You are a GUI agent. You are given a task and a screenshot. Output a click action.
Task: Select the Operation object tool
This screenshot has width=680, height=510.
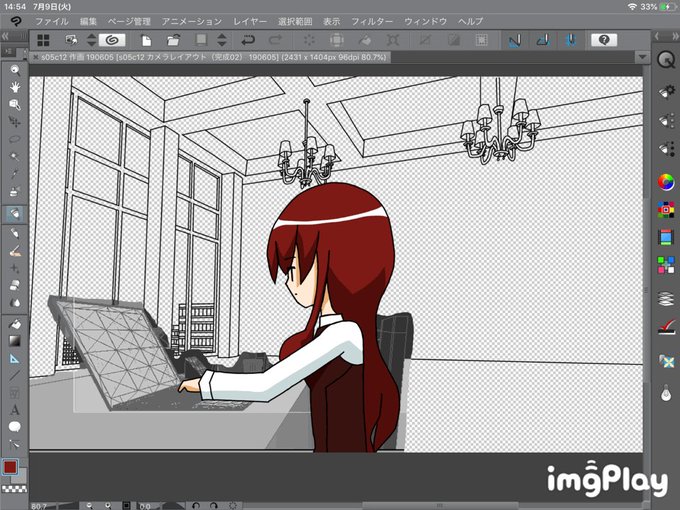(15, 105)
